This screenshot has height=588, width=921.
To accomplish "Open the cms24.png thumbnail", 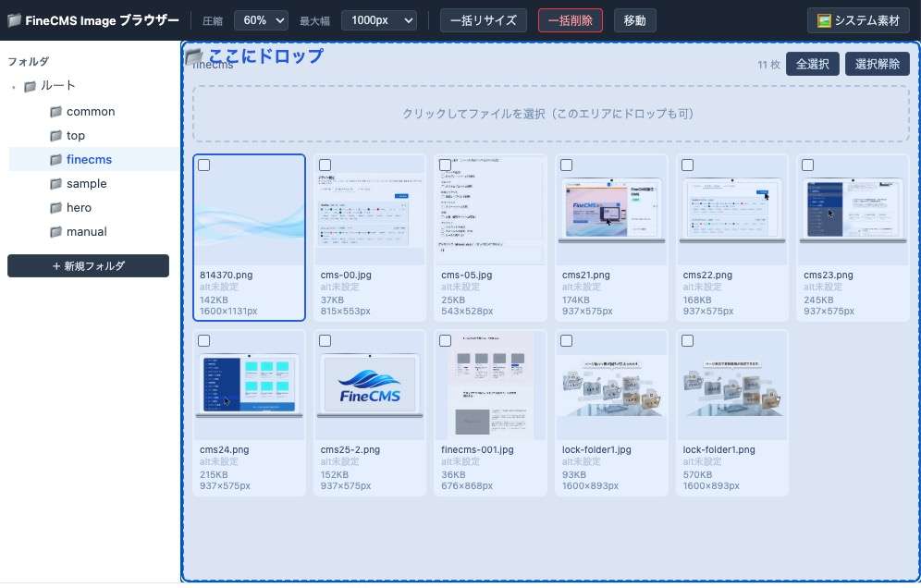I will [249, 386].
